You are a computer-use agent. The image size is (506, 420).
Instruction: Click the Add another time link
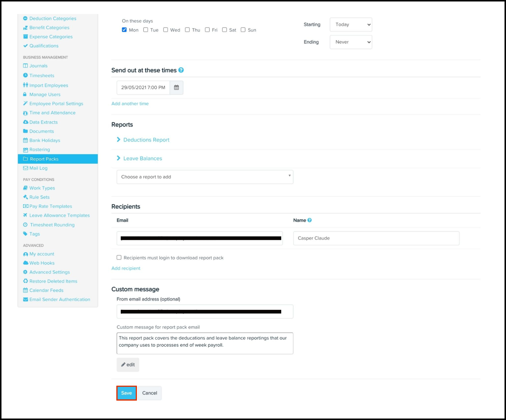coord(130,104)
